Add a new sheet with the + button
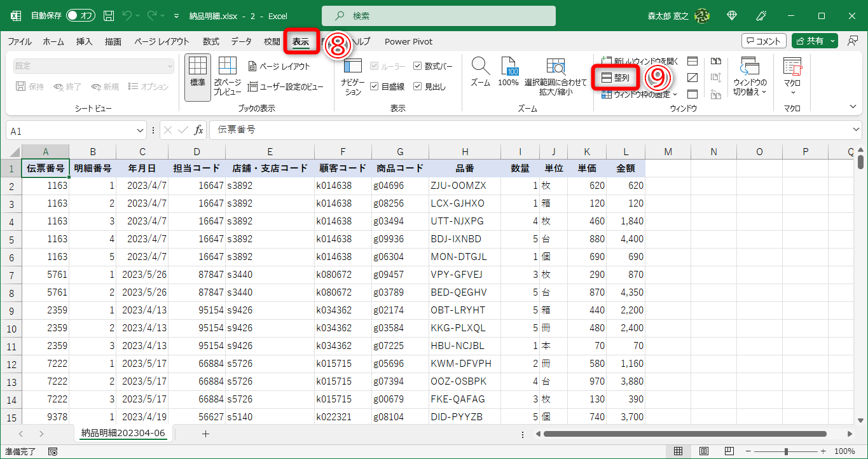 coord(205,434)
